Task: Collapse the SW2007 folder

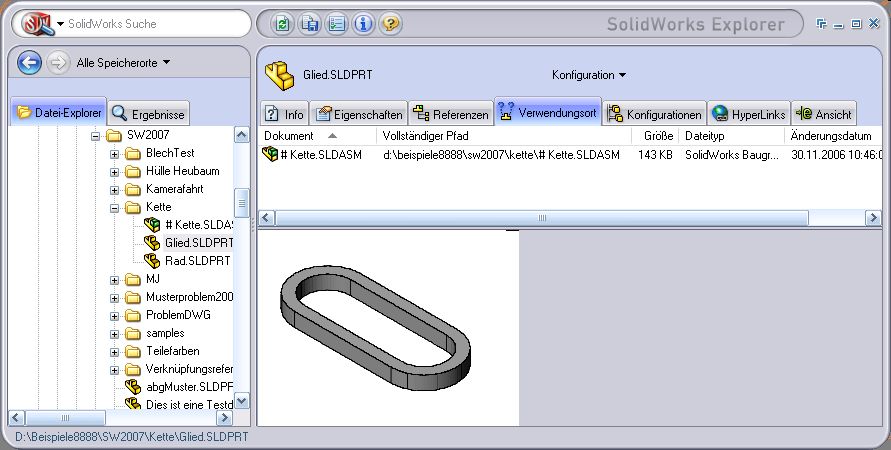Action: coord(95,136)
